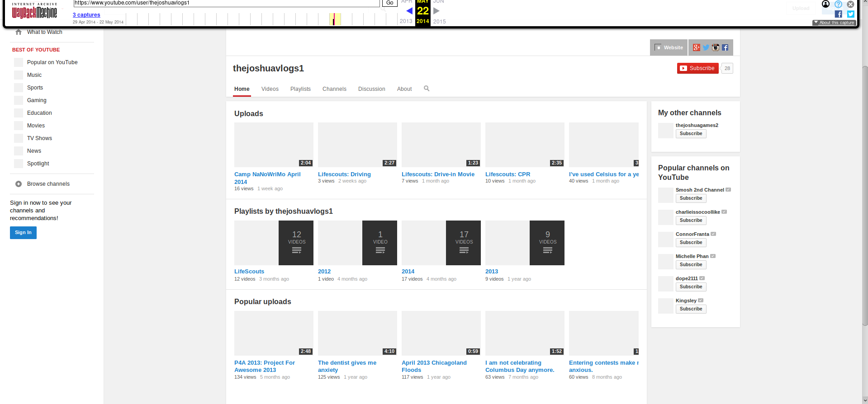Open the 3 captures link
Image resolution: width=868 pixels, height=404 pixels.
pos(86,15)
